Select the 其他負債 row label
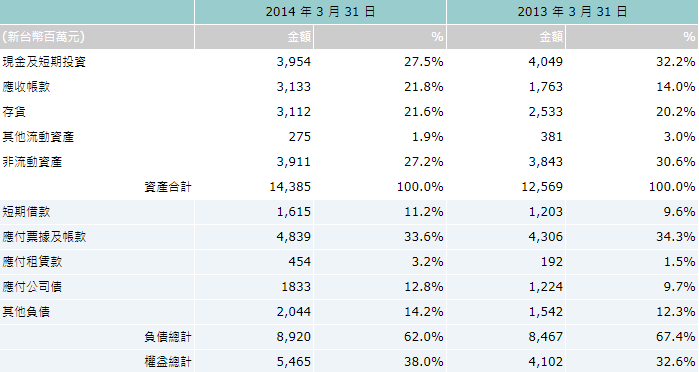Screen dimensions: 699x372 coord(26,311)
